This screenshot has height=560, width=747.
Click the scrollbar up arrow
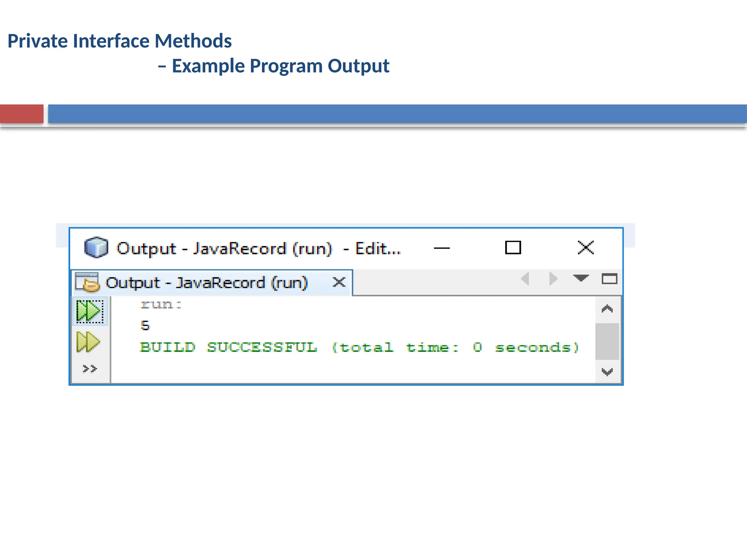[607, 309]
